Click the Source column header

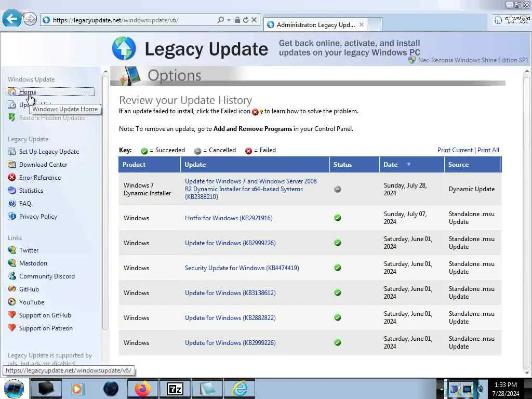point(473,165)
